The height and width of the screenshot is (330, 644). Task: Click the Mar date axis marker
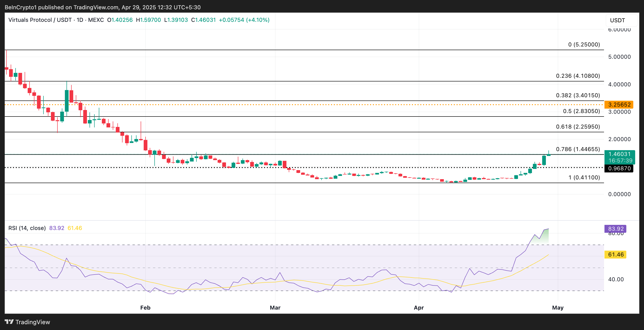(275, 307)
